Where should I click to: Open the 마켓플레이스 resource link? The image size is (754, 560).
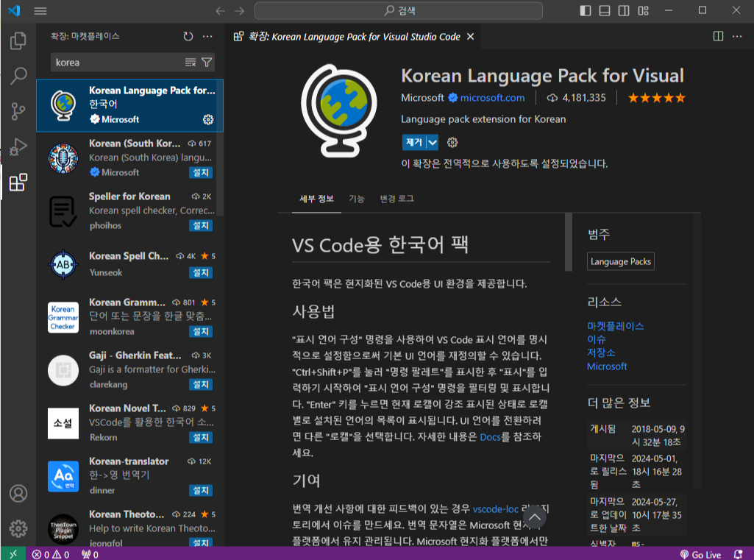[x=615, y=326]
